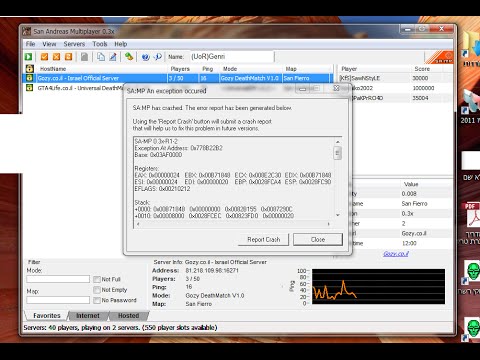Click the orange checkmark Add Server icon
Viewport: 480px width, 360px height.
click(x=44, y=57)
